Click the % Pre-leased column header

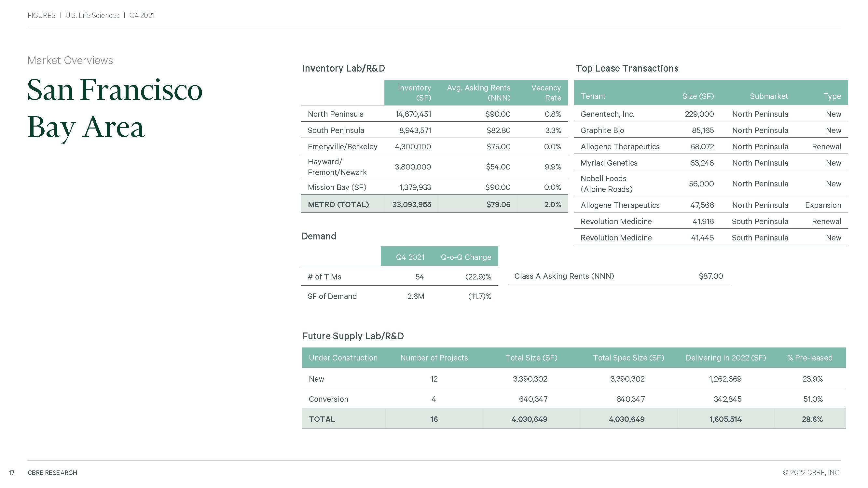(x=810, y=358)
